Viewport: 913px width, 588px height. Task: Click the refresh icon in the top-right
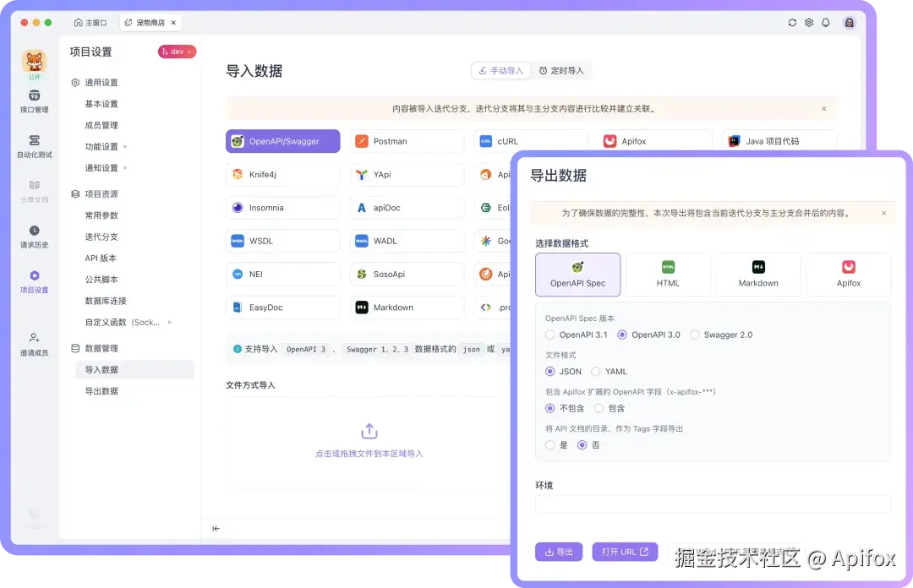(791, 23)
